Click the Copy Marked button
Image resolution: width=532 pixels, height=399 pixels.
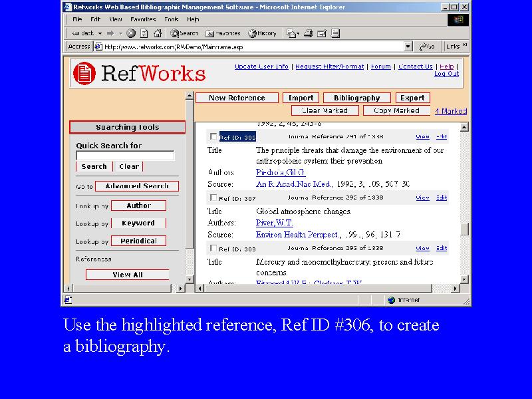(x=396, y=110)
